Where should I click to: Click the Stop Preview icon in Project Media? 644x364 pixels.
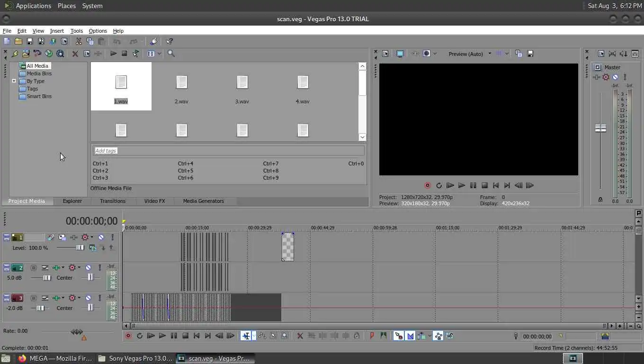tap(125, 54)
